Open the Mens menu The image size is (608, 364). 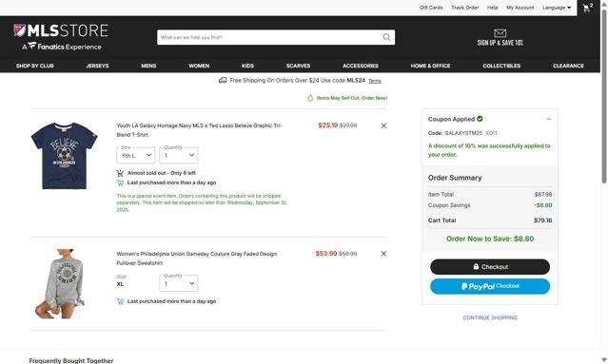tap(148, 66)
